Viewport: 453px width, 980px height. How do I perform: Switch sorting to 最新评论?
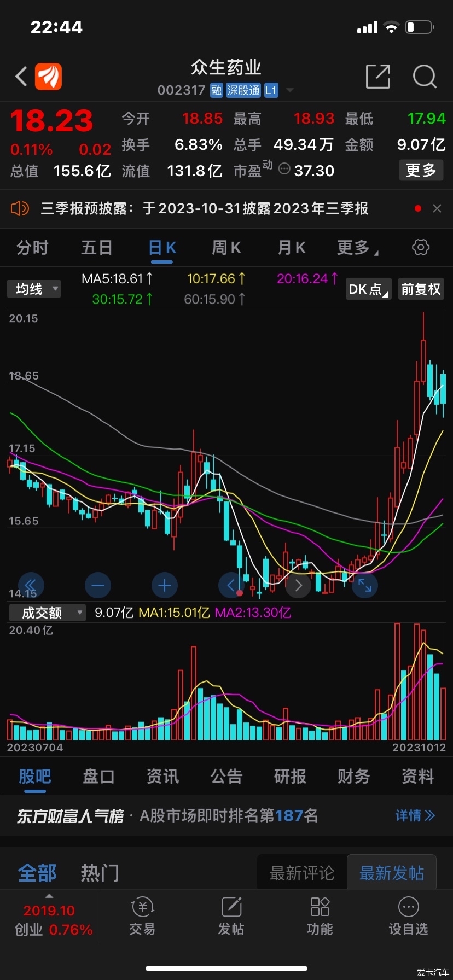point(302,873)
